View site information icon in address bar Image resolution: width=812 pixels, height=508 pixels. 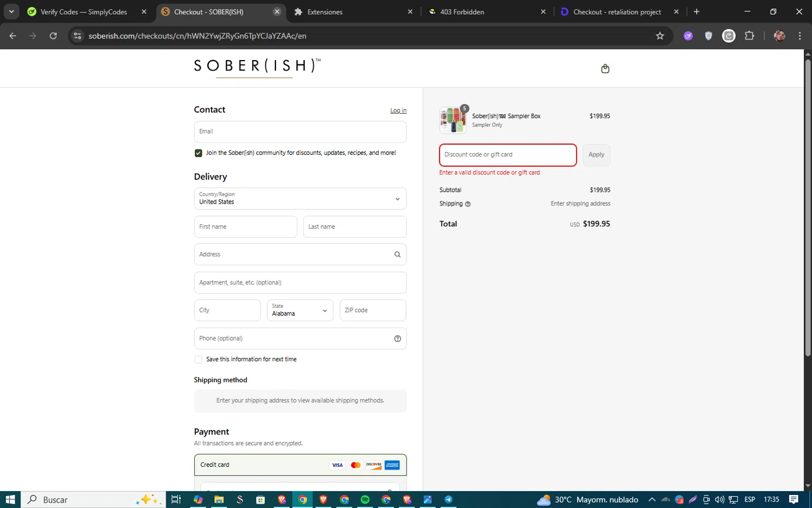[77, 36]
